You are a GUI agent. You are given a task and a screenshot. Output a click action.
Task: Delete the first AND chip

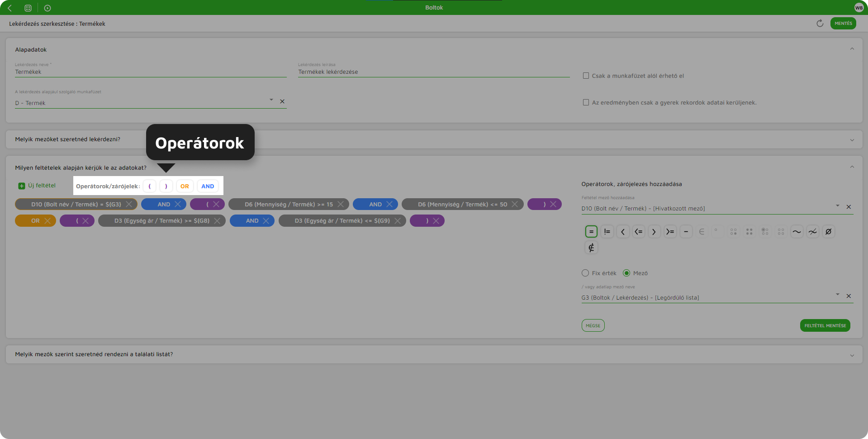[178, 204]
